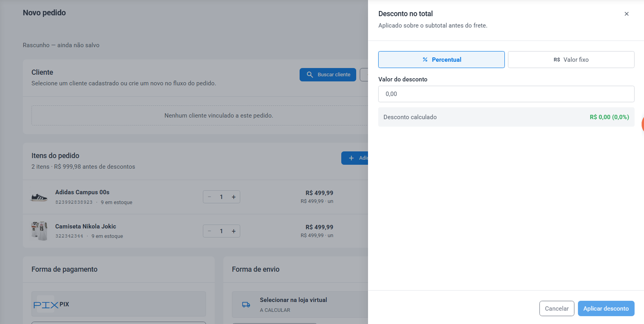
Task: Click the magnifier icon in Buscar cliente
Action: click(310, 75)
